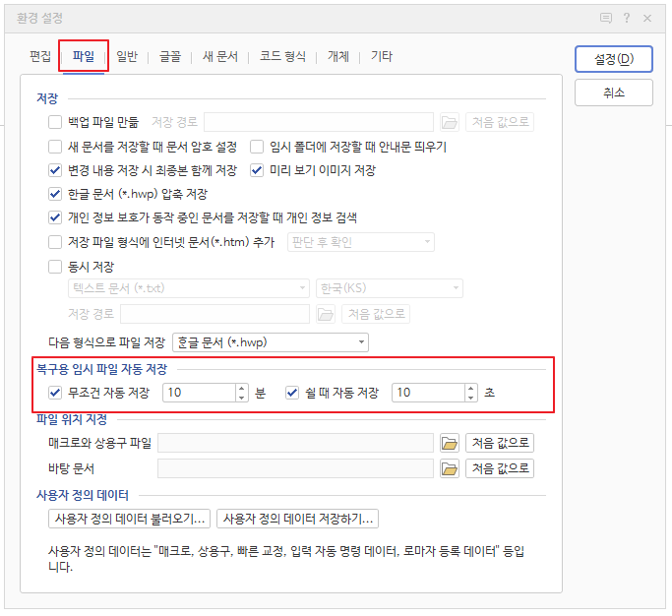The height and width of the screenshot is (616, 672).
Task: Open 다음 형식으로 파일 저장 dropdown
Action: coord(271,342)
